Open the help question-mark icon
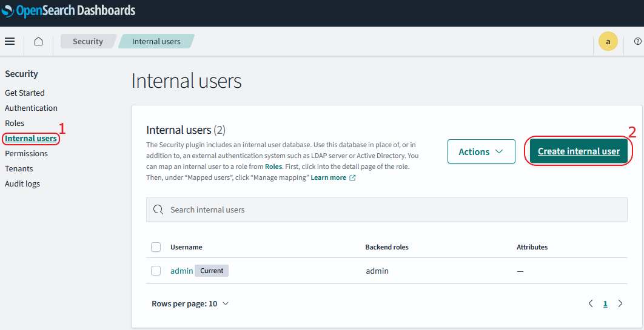Image resolution: width=644 pixels, height=330 pixels. pyautogui.click(x=637, y=41)
